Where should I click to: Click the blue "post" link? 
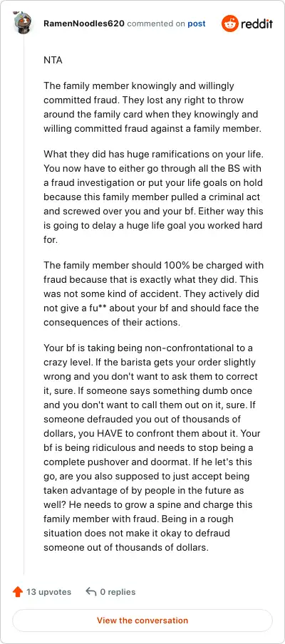tap(197, 24)
